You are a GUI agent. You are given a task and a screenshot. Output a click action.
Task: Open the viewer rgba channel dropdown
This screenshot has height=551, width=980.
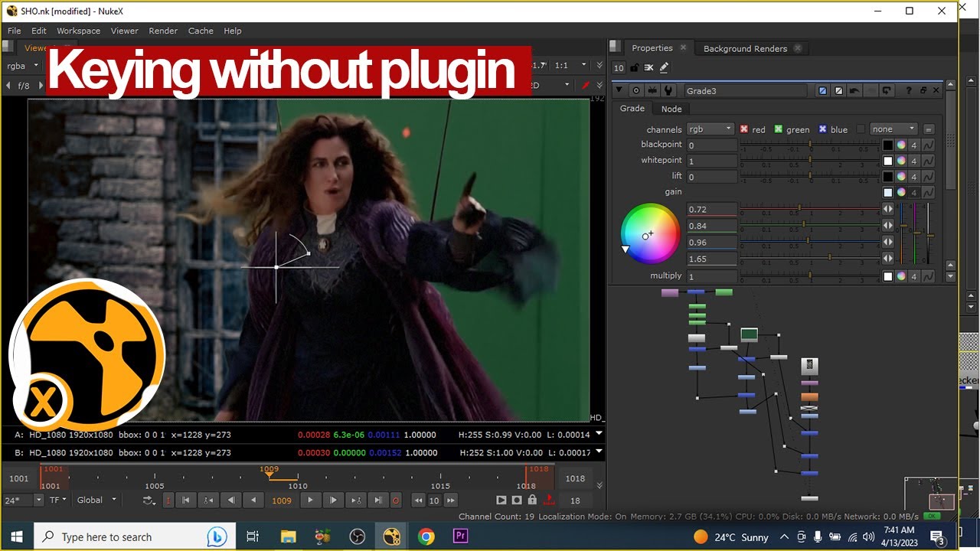click(21, 66)
